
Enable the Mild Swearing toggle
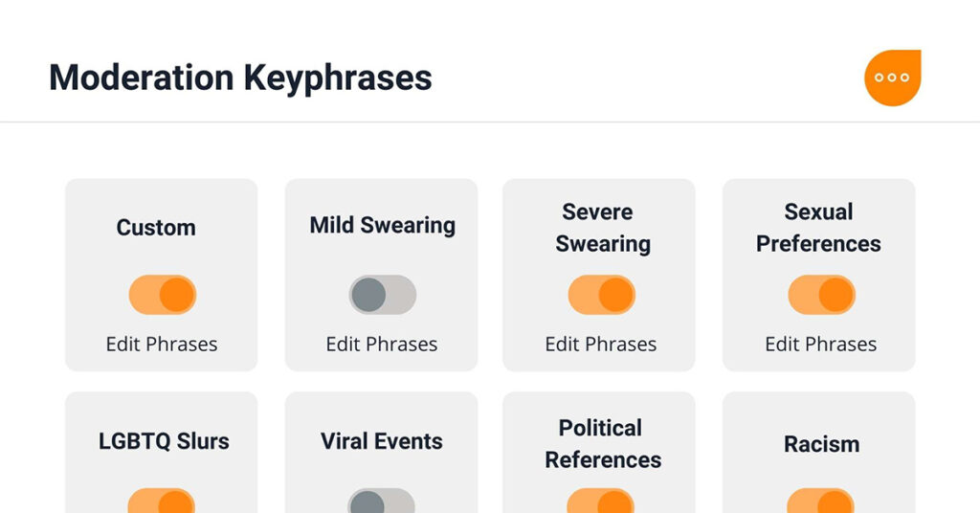(382, 295)
